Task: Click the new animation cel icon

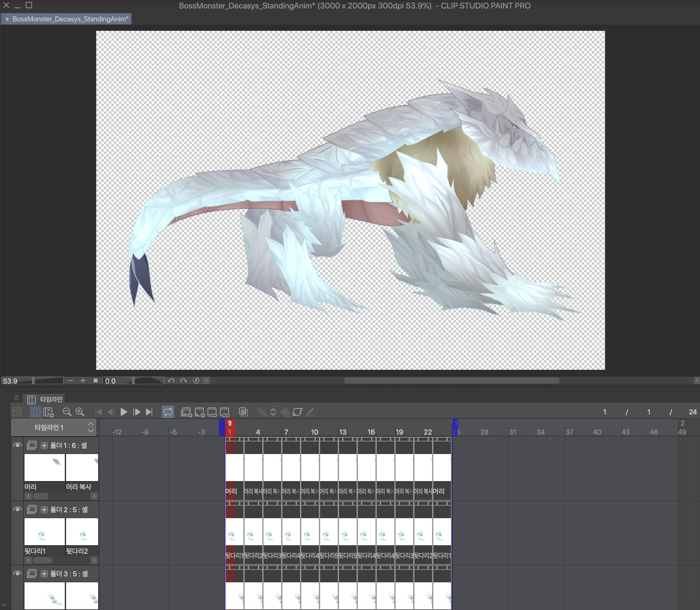Action: 199,412
